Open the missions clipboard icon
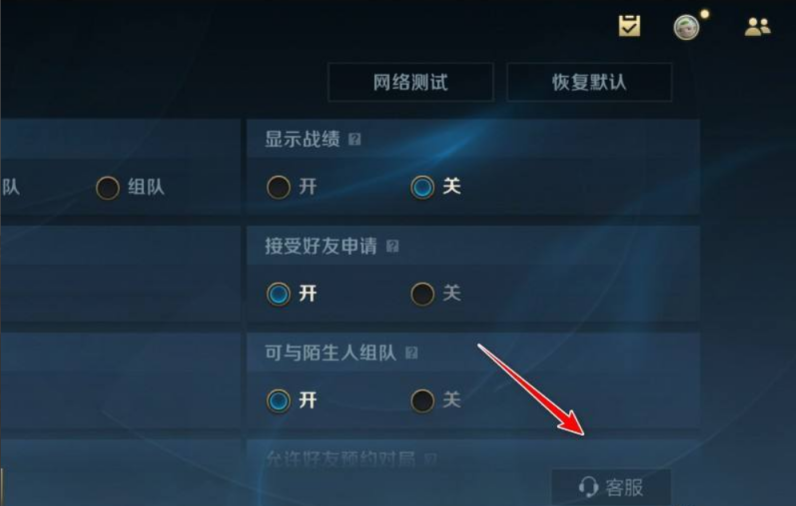This screenshot has height=506, width=796. (629, 25)
